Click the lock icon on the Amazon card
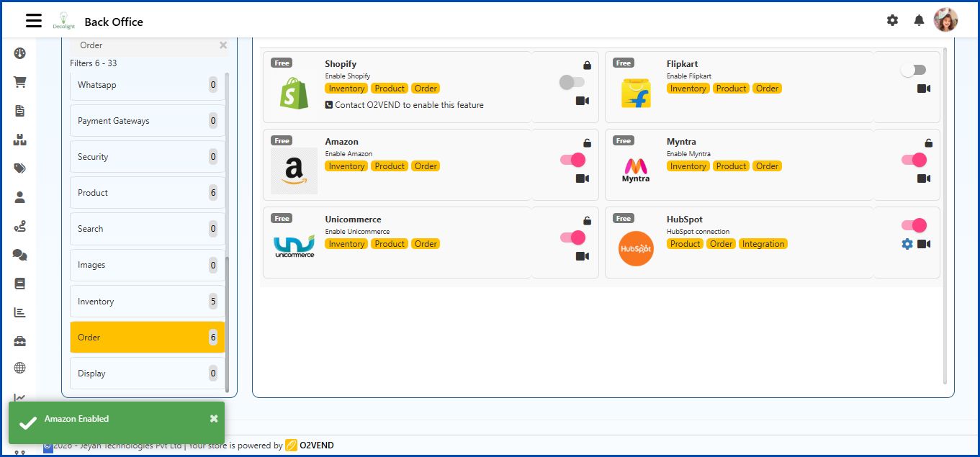The image size is (980, 457). [x=586, y=142]
